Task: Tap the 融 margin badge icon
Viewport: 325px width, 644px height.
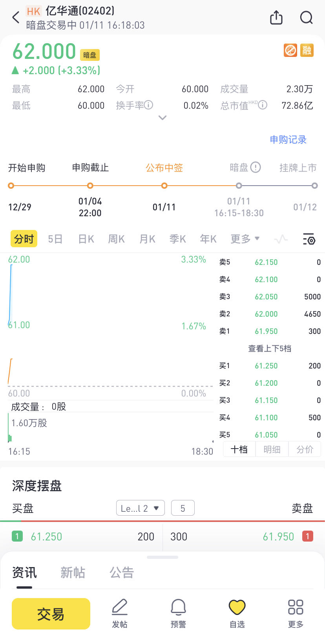Action: [x=307, y=50]
